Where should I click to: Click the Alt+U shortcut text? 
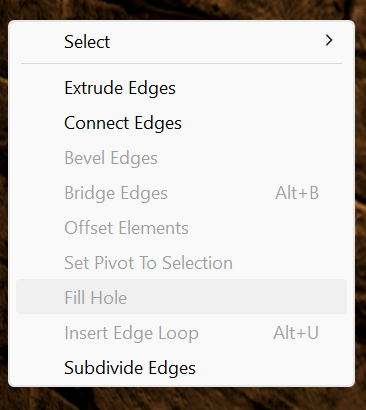point(296,333)
